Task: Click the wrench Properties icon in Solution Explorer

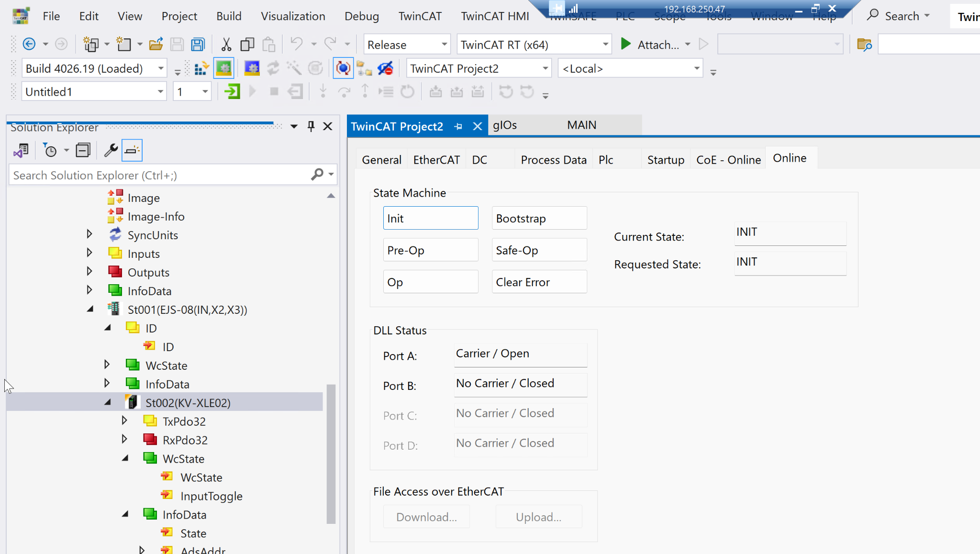Action: coord(111,151)
